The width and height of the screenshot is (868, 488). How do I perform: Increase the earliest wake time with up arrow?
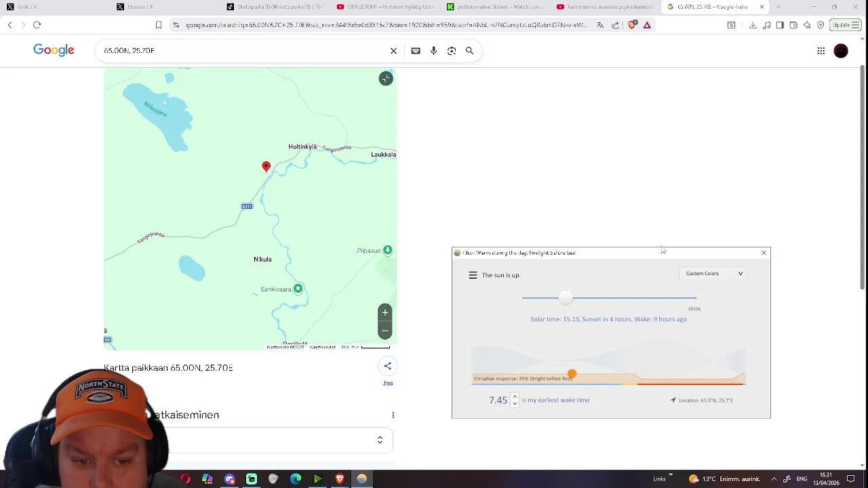click(515, 396)
